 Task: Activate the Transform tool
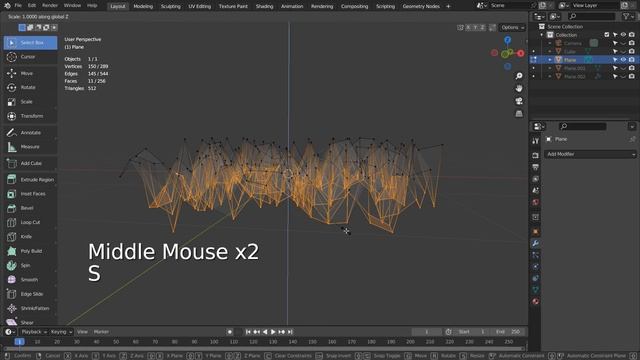click(30, 116)
